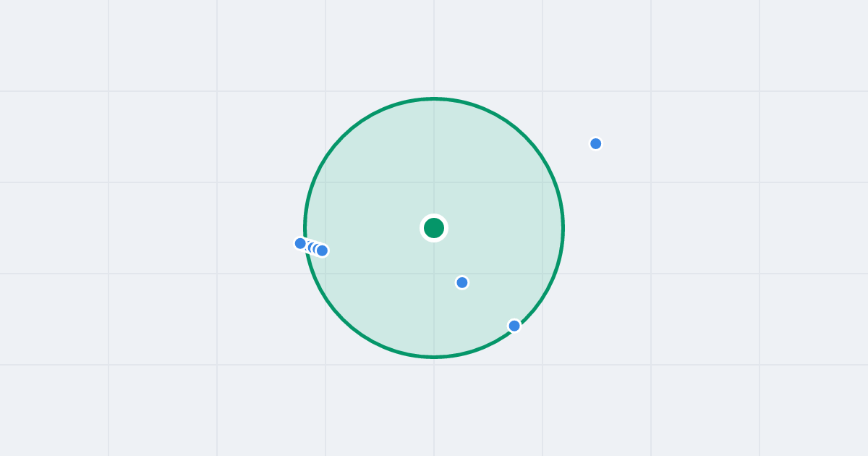The height and width of the screenshot is (456, 868).
Task: Select the rightmost blue dot of the overlapping cluster
Action: 322,250
